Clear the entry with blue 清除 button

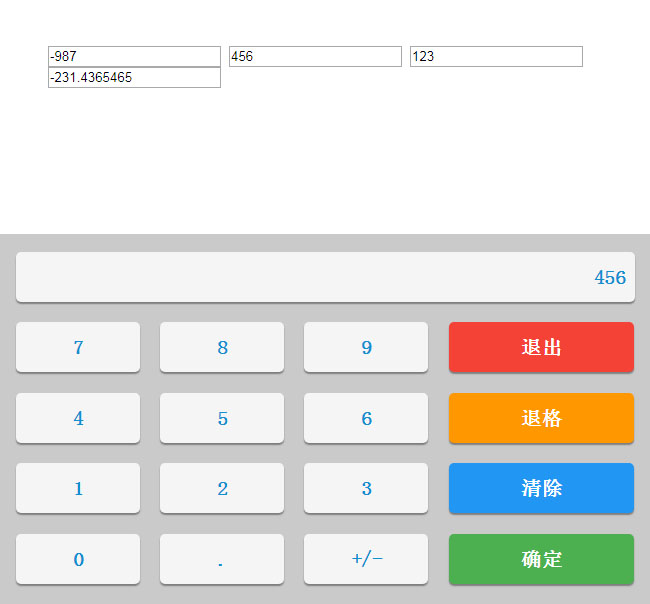541,488
